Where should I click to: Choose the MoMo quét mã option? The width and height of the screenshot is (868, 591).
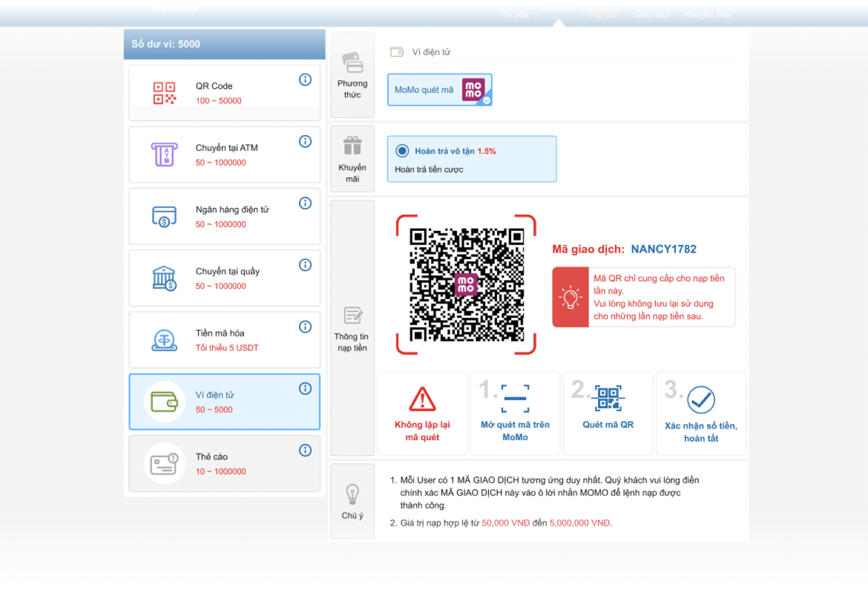440,90
